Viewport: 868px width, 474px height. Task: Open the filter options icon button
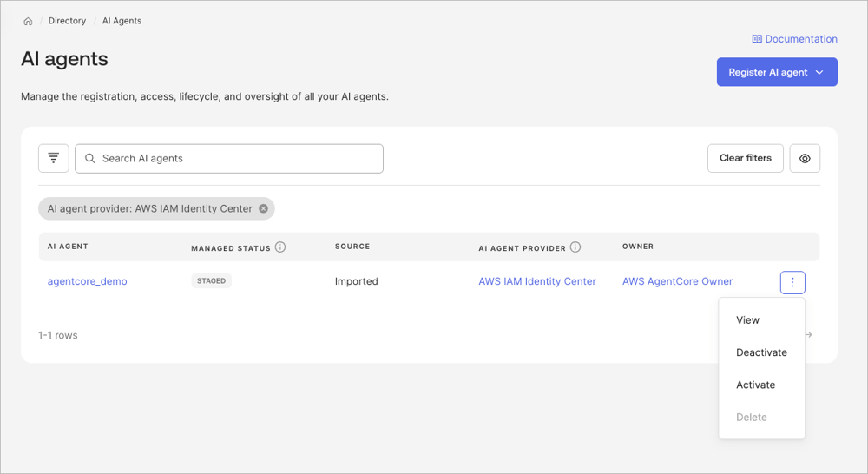click(54, 158)
